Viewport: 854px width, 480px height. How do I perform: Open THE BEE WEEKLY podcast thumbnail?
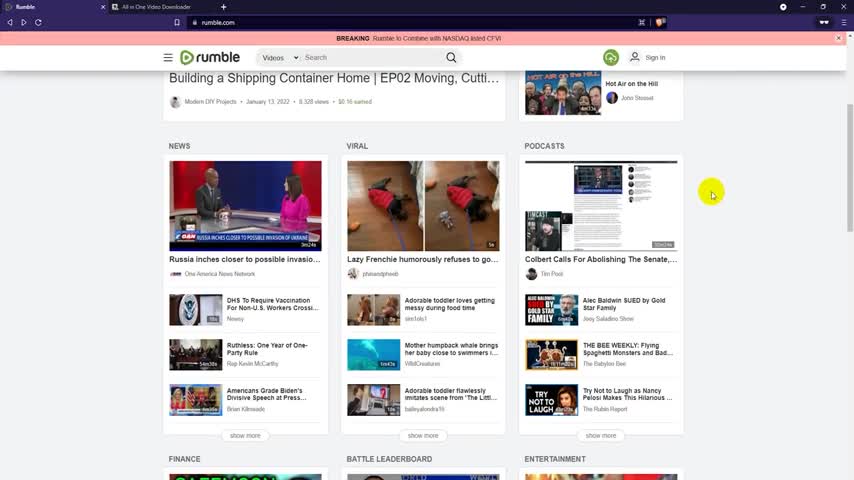pos(551,355)
